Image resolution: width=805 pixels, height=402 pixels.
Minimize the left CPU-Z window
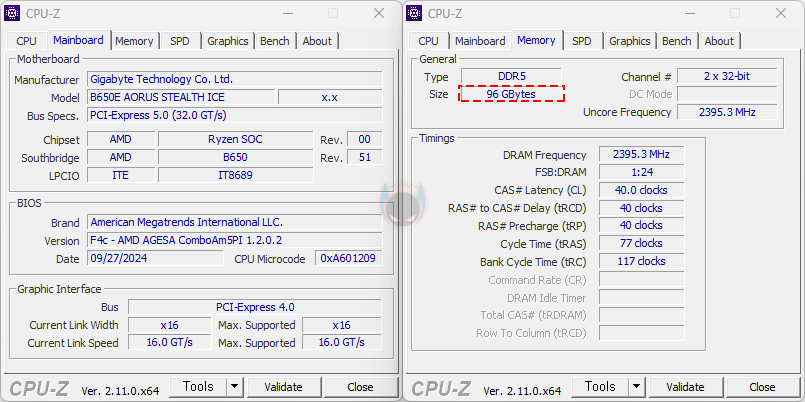(x=288, y=13)
